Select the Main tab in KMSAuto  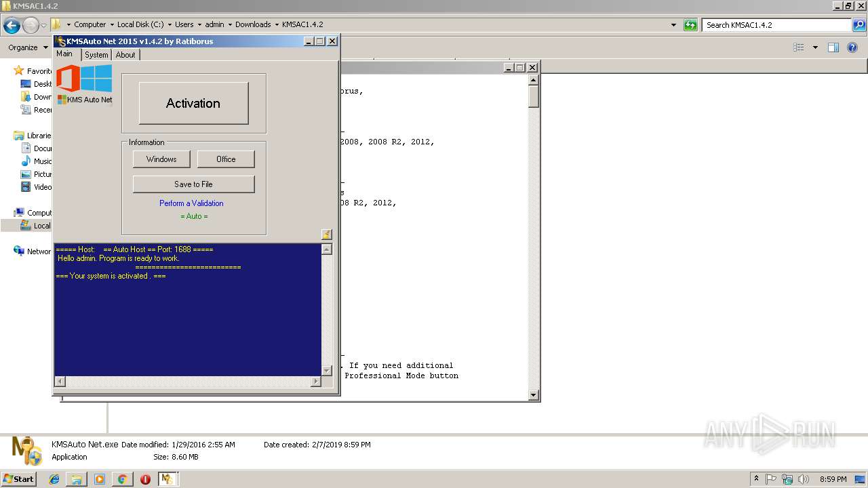64,54
